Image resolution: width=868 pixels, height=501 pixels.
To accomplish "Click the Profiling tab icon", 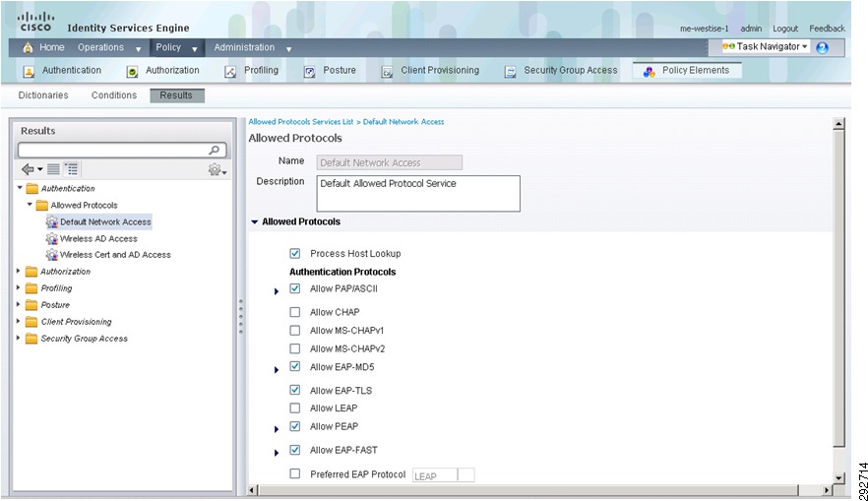I will 230,72.
